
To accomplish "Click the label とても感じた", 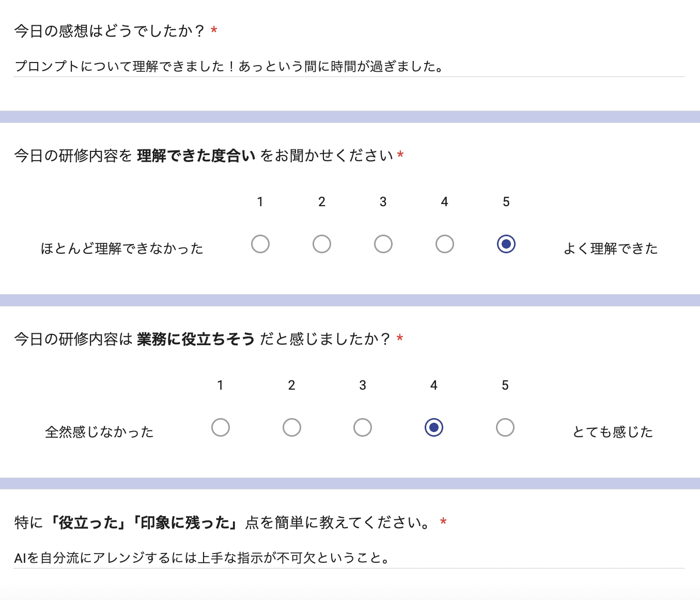I will point(613,432).
